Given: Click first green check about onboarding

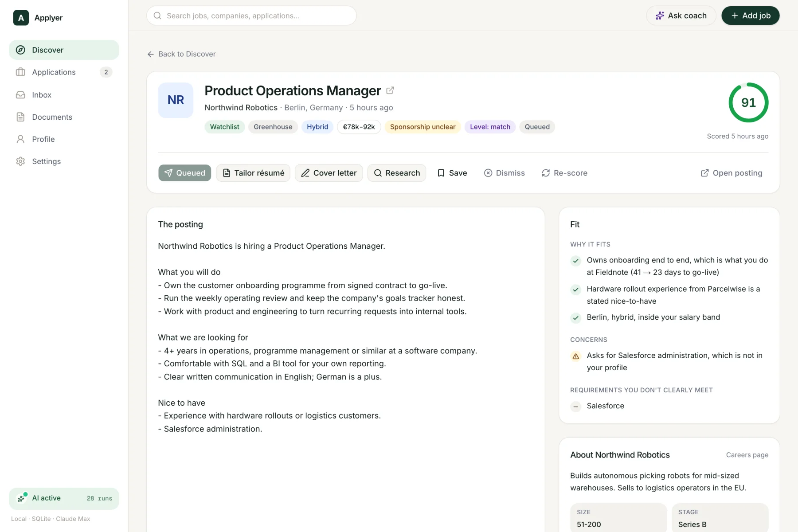Looking at the screenshot, I should click(x=576, y=261).
